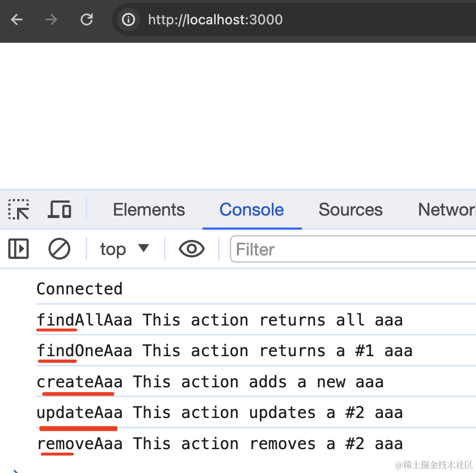Click the browser forward arrow
Viewport: 476px width, 473px height.
(x=51, y=19)
